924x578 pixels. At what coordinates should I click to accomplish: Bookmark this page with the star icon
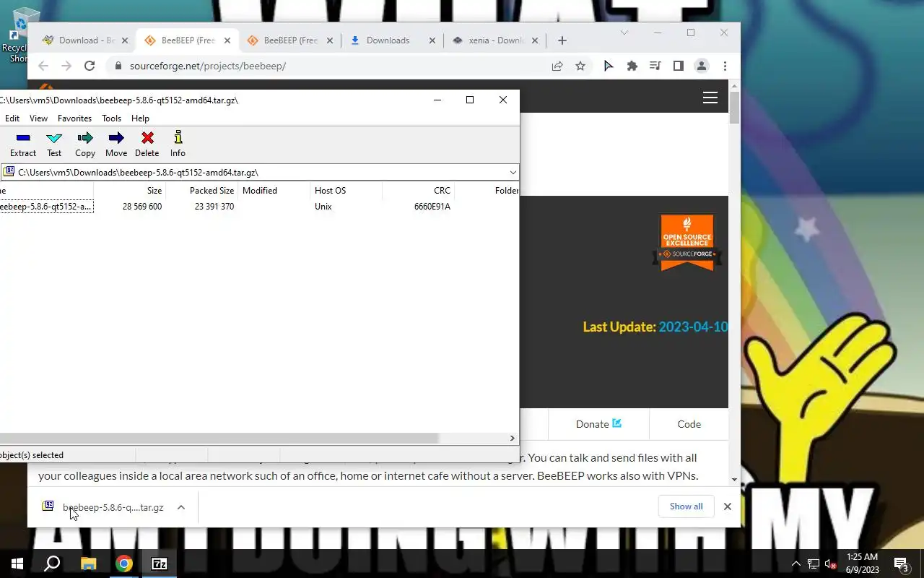580,66
